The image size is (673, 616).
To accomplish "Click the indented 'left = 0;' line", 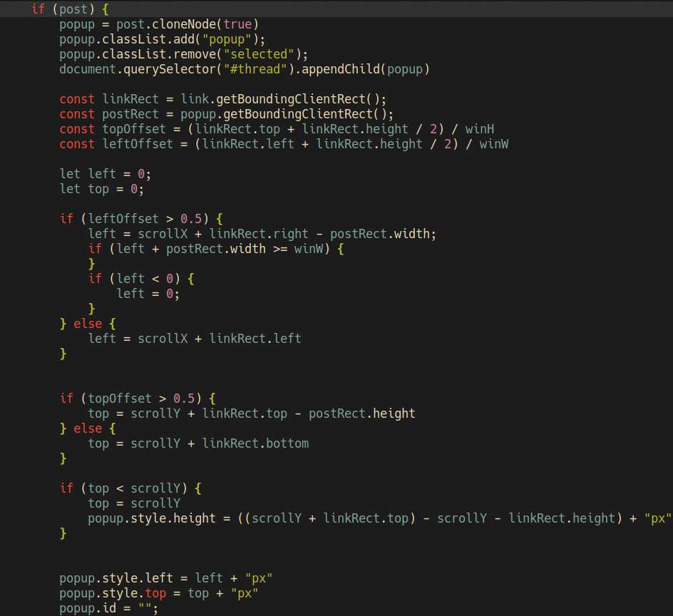I will click(148, 294).
